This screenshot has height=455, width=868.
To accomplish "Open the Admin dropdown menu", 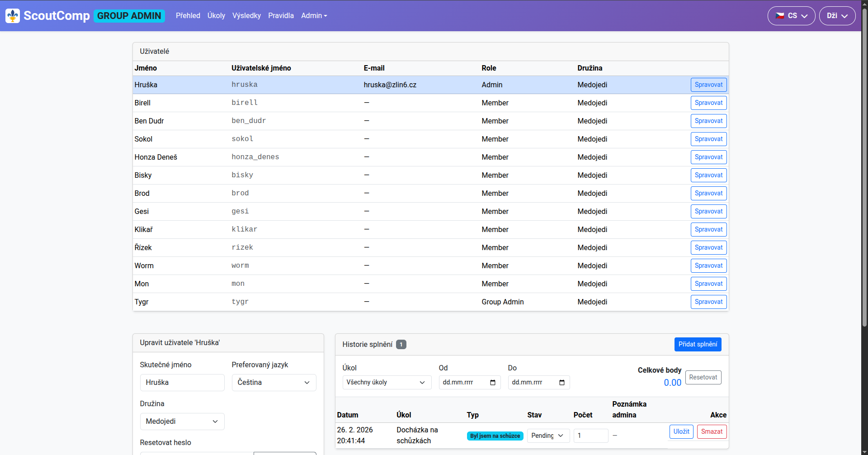I will 314,16.
